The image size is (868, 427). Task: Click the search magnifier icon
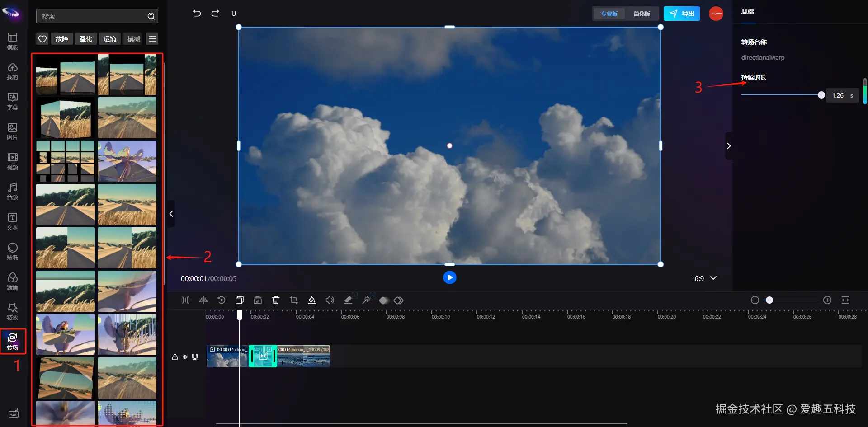[x=151, y=16]
